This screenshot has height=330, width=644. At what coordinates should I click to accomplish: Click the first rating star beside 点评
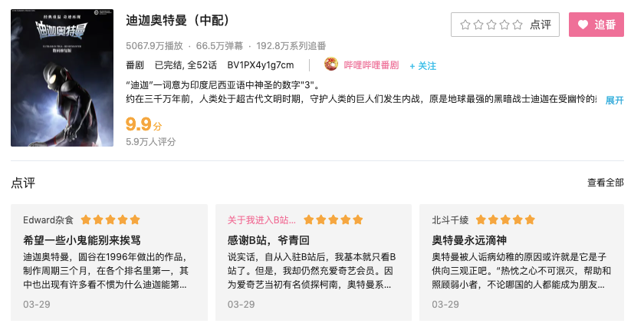[465, 25]
